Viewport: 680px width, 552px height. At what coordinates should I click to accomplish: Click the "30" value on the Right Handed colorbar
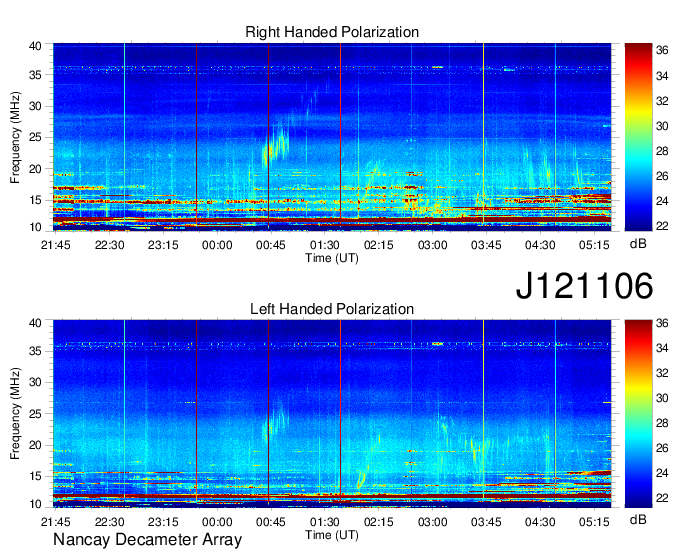point(662,126)
